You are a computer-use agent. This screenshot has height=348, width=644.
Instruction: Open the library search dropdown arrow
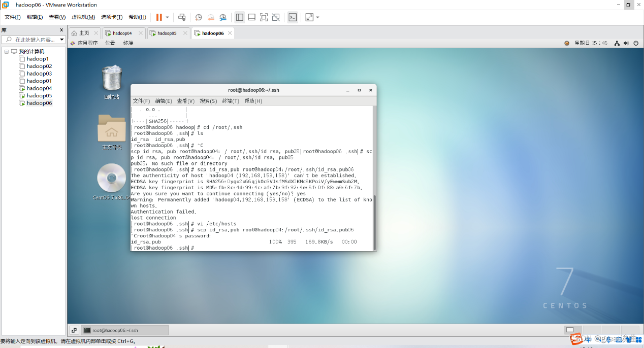coord(62,40)
